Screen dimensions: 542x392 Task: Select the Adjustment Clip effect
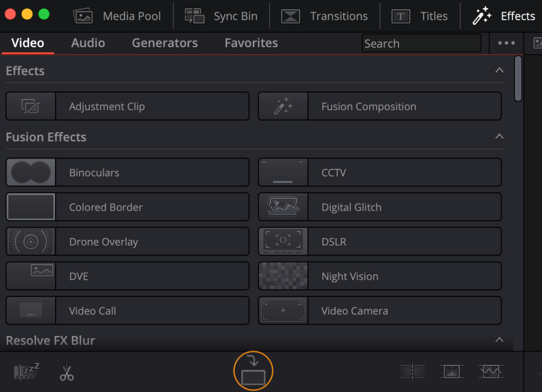pyautogui.click(x=127, y=106)
